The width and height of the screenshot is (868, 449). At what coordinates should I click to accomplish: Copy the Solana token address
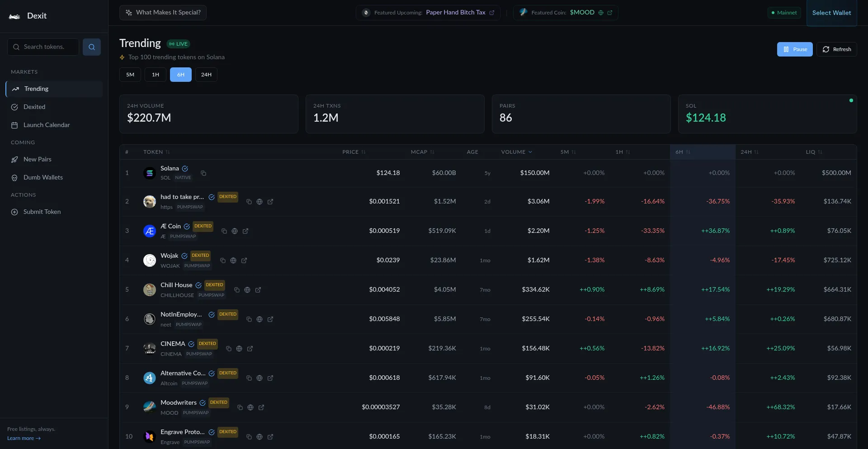pyautogui.click(x=203, y=173)
